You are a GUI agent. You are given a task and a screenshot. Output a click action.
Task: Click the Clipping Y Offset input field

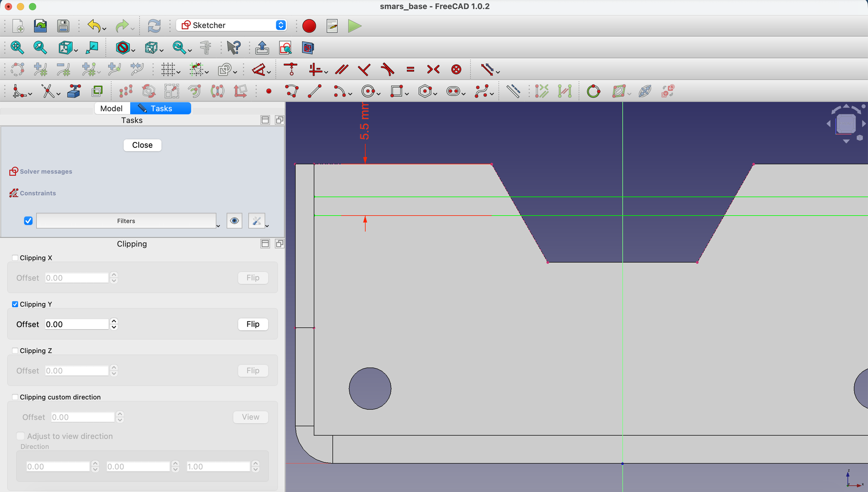tap(76, 324)
